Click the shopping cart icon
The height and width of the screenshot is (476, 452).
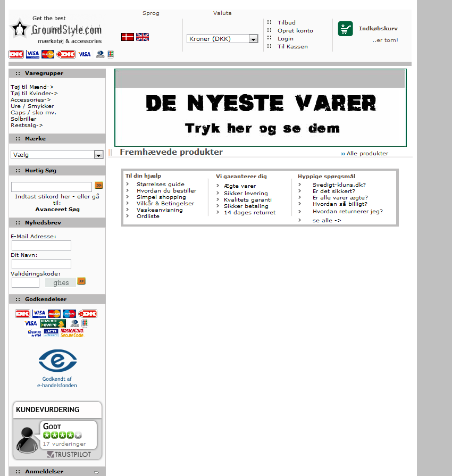[345, 29]
